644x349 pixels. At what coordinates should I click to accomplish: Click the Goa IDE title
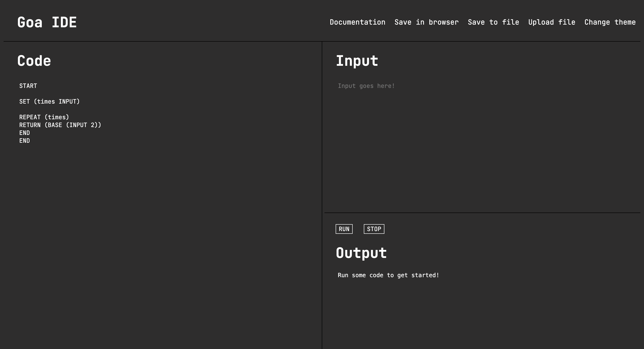pos(47,22)
